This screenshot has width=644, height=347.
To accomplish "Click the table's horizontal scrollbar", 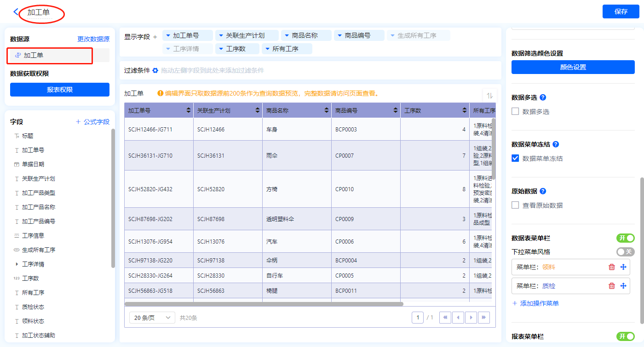I will coord(264,304).
